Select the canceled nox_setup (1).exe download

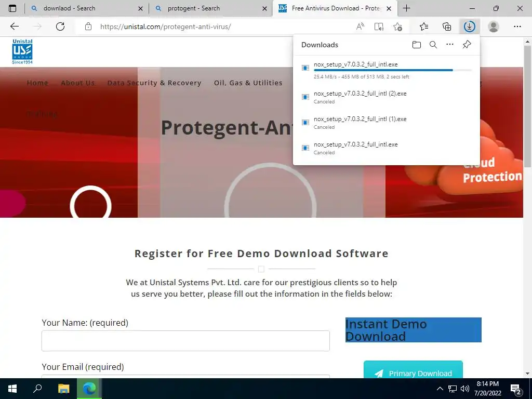[x=387, y=123]
